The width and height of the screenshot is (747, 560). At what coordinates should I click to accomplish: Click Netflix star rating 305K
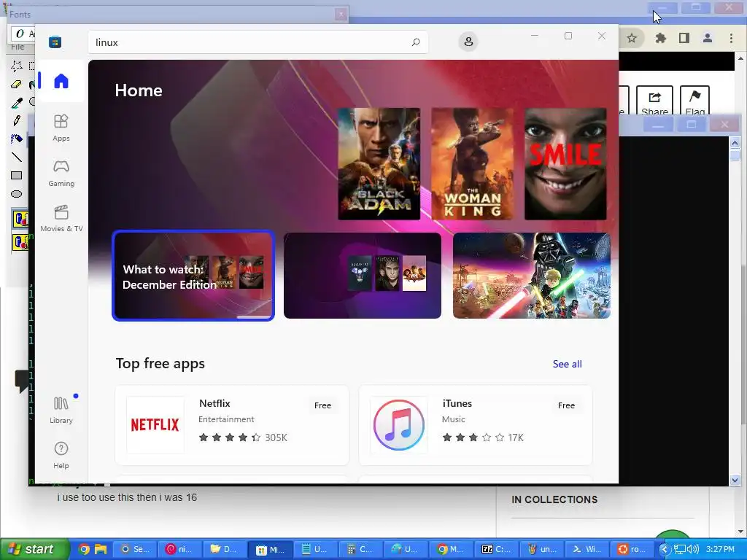pos(243,437)
